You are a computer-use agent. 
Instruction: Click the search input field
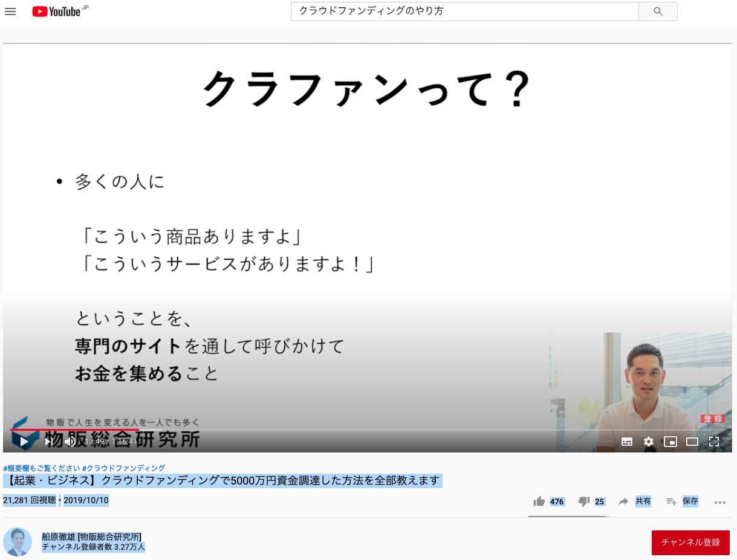464,11
